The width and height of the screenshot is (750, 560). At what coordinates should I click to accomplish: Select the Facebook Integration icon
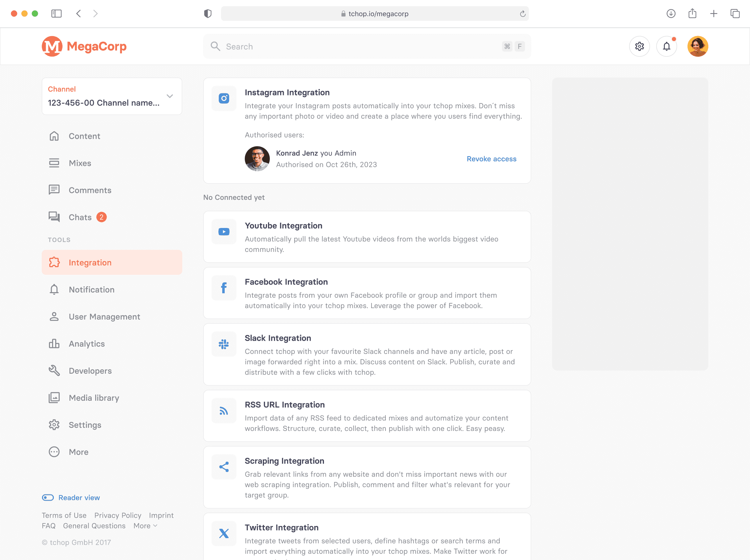point(224,288)
